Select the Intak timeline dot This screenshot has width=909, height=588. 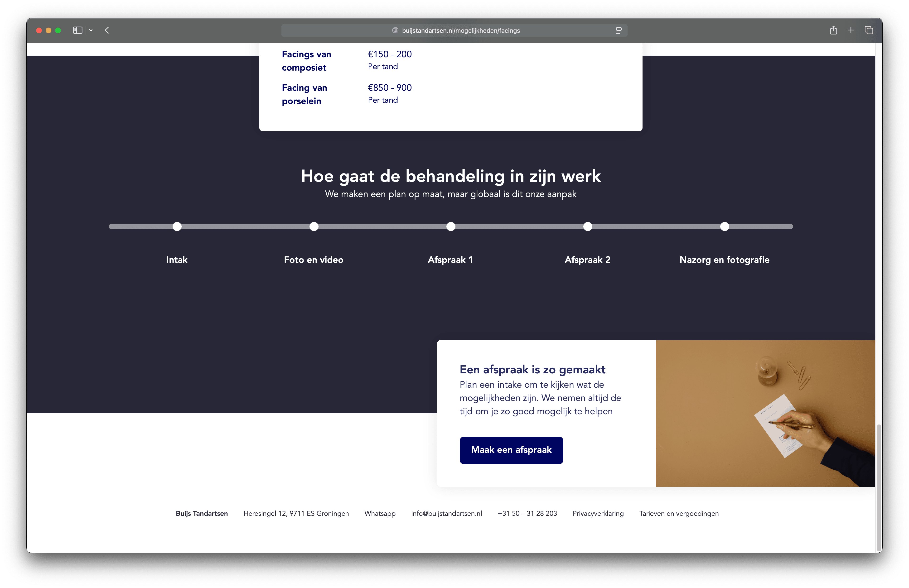pyautogui.click(x=177, y=227)
